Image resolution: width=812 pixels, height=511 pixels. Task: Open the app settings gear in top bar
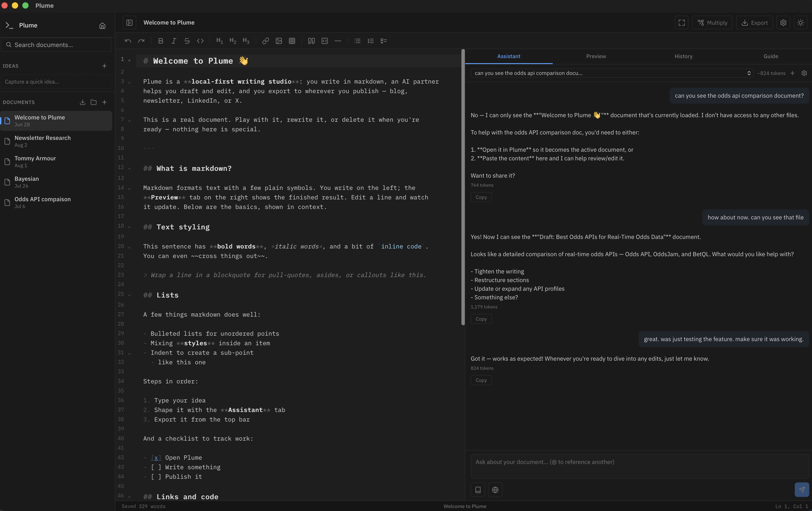[783, 23]
